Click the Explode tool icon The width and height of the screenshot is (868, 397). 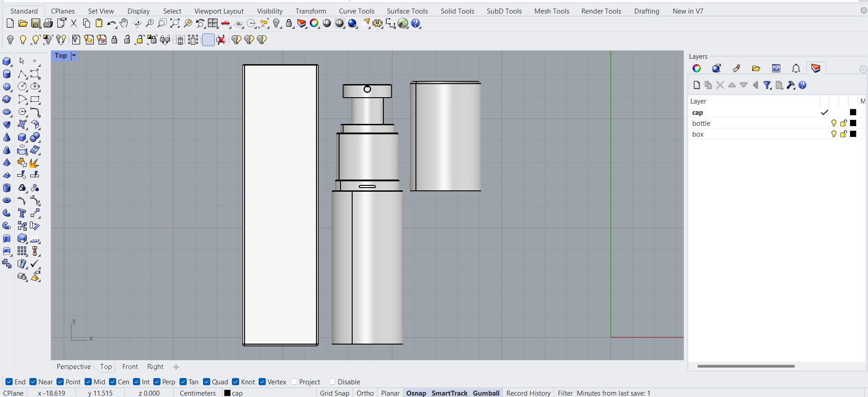click(x=34, y=163)
